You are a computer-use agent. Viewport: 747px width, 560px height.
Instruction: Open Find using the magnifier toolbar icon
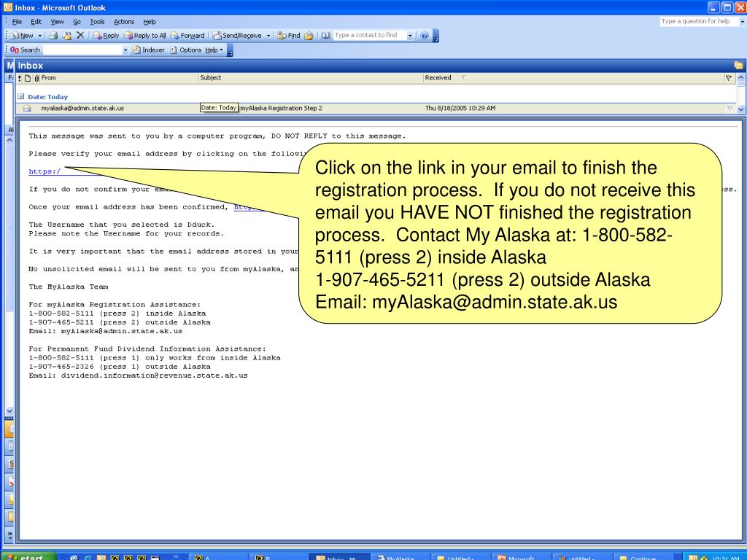coord(287,34)
